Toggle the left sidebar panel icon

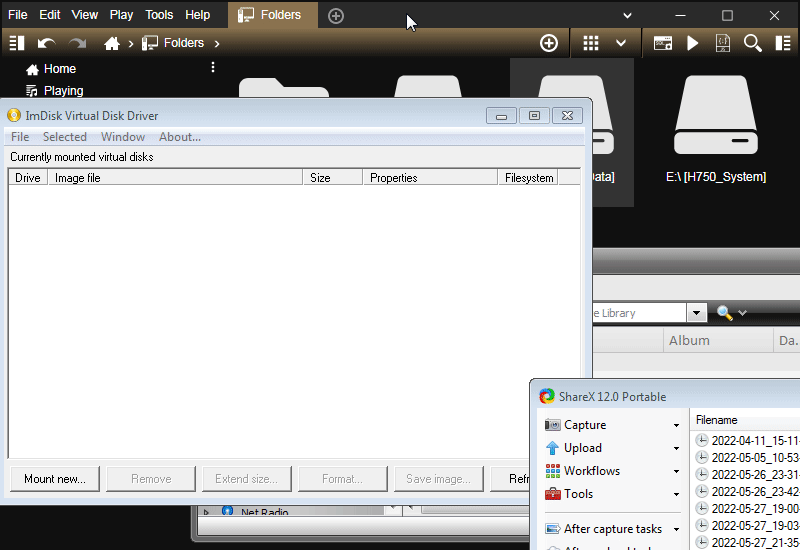tap(16, 43)
